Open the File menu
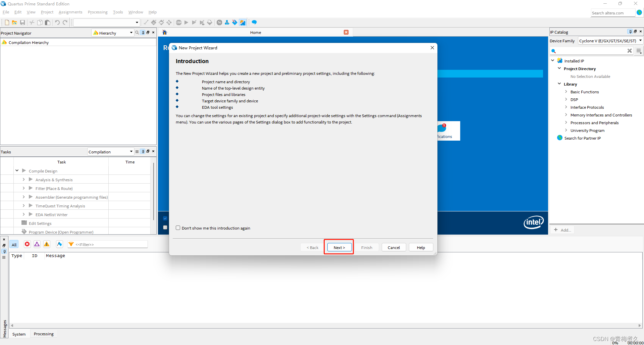 6,12
